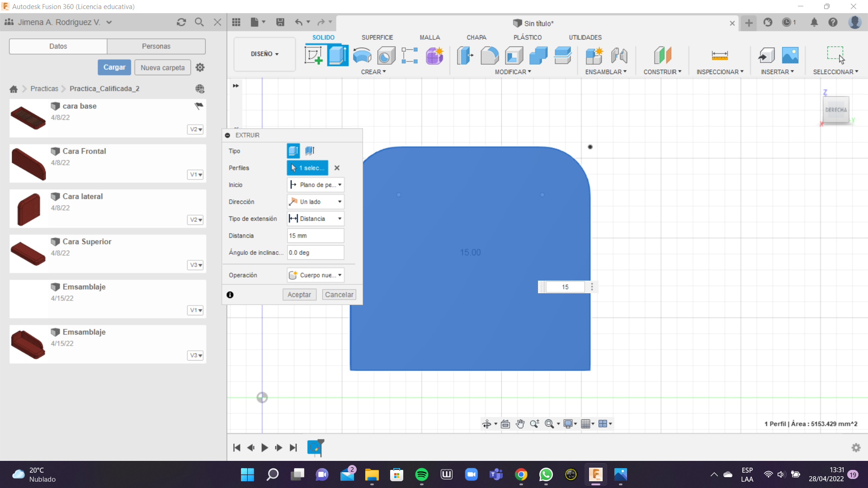Viewport: 868px width, 488px height.
Task: Click the Insert Canvas image icon
Action: (x=790, y=56)
